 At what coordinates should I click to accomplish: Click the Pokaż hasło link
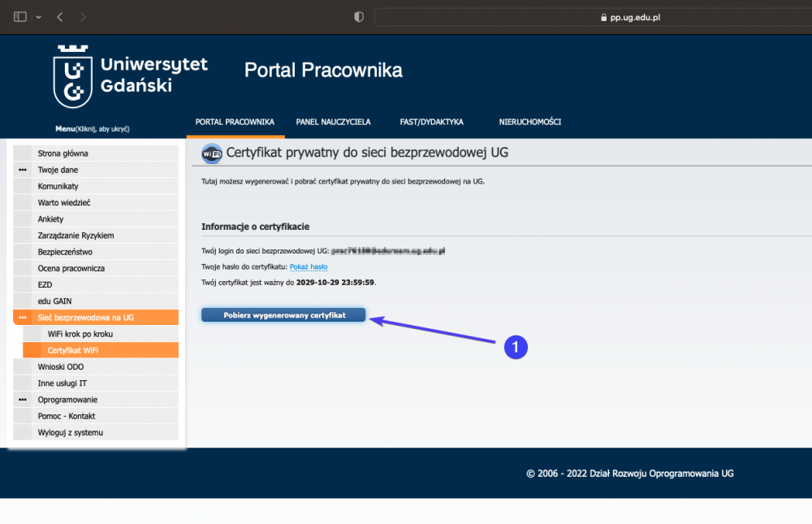(309, 266)
